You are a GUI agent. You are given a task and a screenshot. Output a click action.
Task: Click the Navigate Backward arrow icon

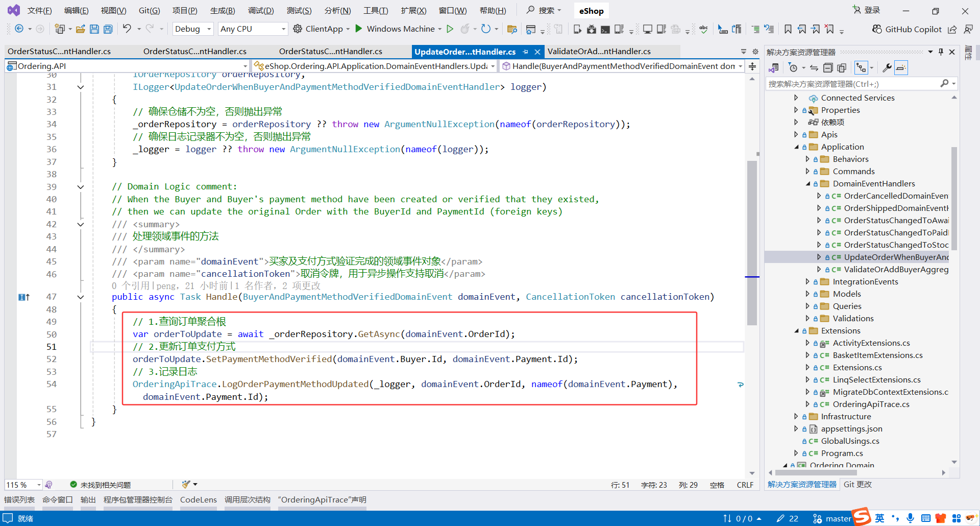click(19, 29)
